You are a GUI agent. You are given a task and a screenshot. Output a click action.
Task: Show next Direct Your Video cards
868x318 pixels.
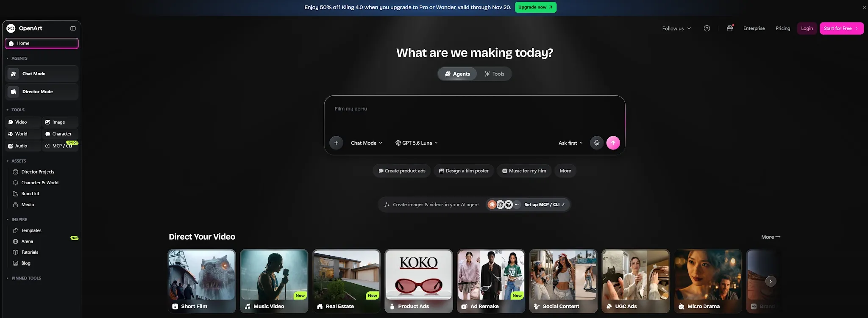click(x=771, y=281)
